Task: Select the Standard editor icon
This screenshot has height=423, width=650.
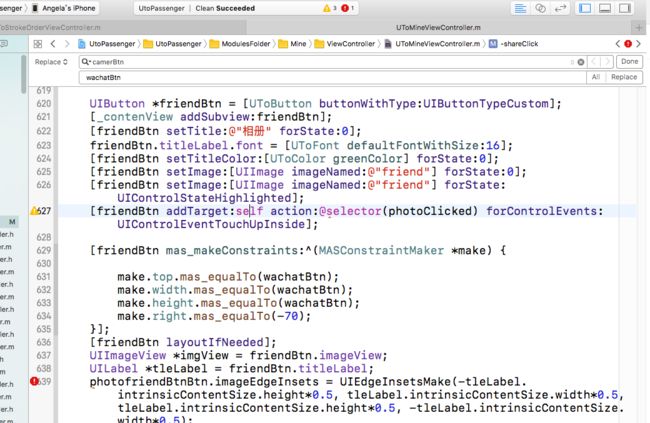Action: pyautogui.click(x=520, y=8)
